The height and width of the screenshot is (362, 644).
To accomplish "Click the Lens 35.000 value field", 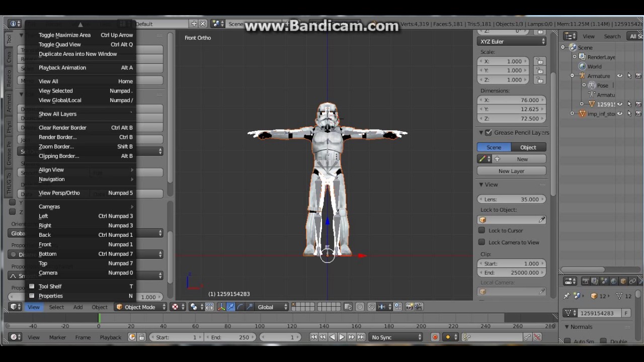I will point(512,199).
